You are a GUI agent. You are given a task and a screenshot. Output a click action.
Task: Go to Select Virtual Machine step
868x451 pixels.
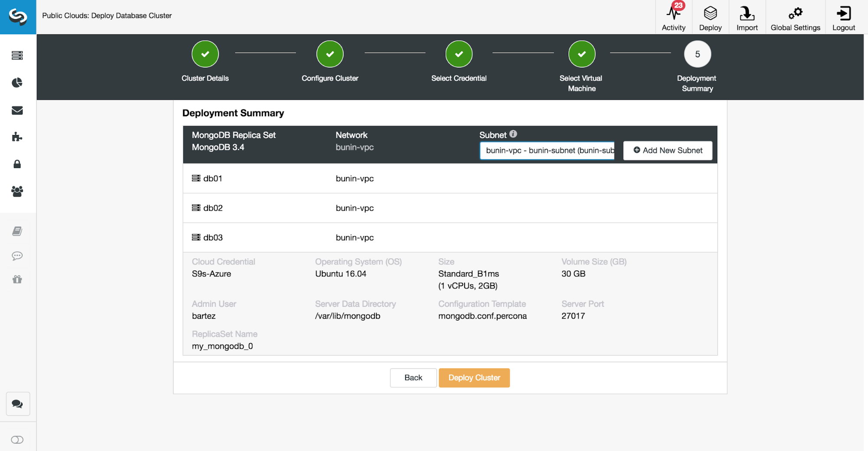(582, 54)
